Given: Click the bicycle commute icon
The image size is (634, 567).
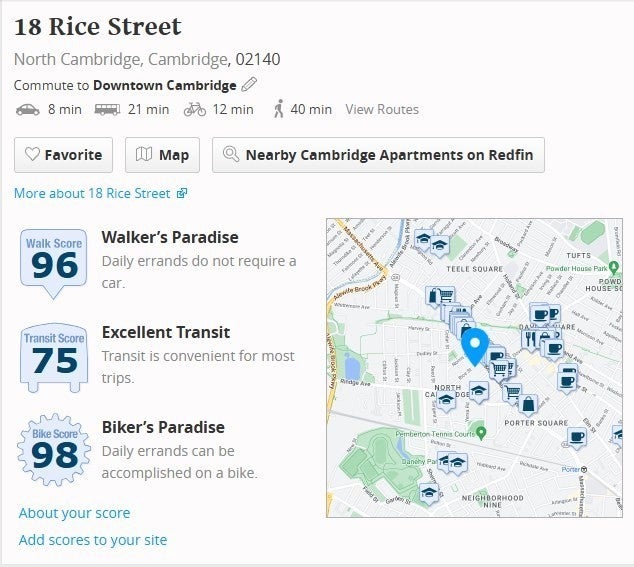Looking at the screenshot, I should pyautogui.click(x=195, y=110).
